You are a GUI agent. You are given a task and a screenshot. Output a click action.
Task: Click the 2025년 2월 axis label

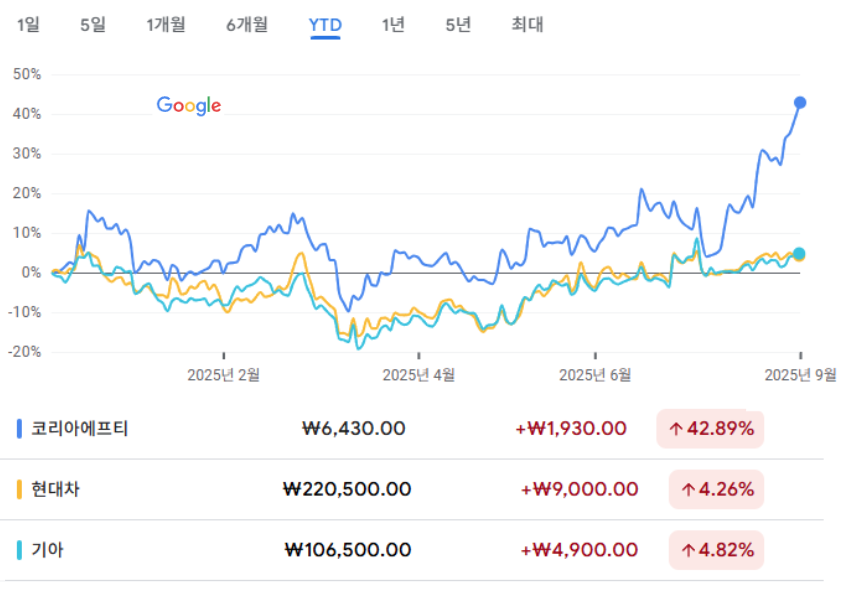click(x=223, y=375)
